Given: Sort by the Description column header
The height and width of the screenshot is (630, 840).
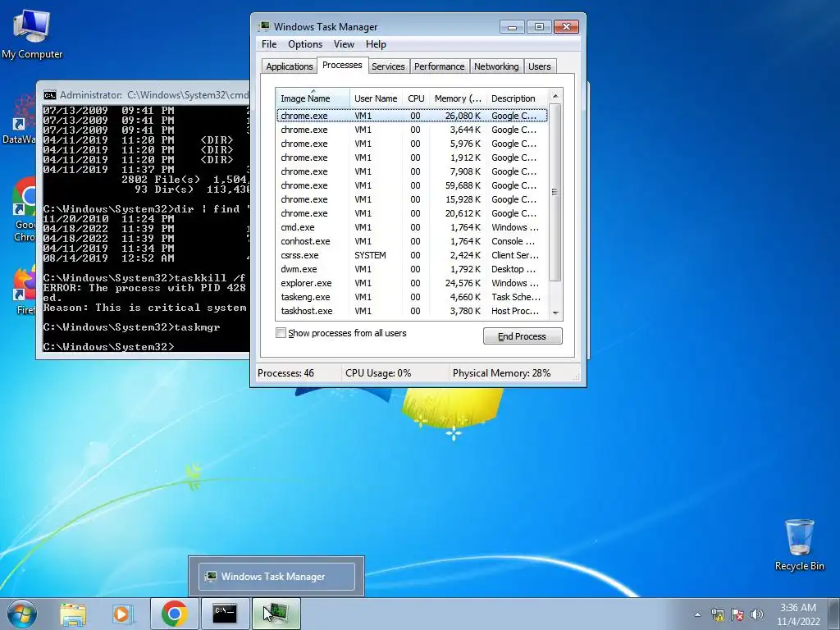Looking at the screenshot, I should coord(517,98).
